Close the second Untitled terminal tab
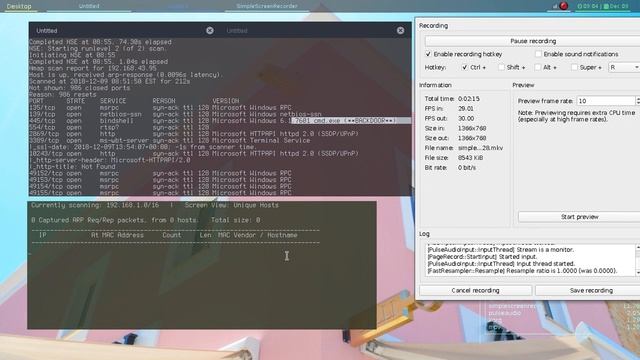This screenshot has width=640, height=360. 400,31
